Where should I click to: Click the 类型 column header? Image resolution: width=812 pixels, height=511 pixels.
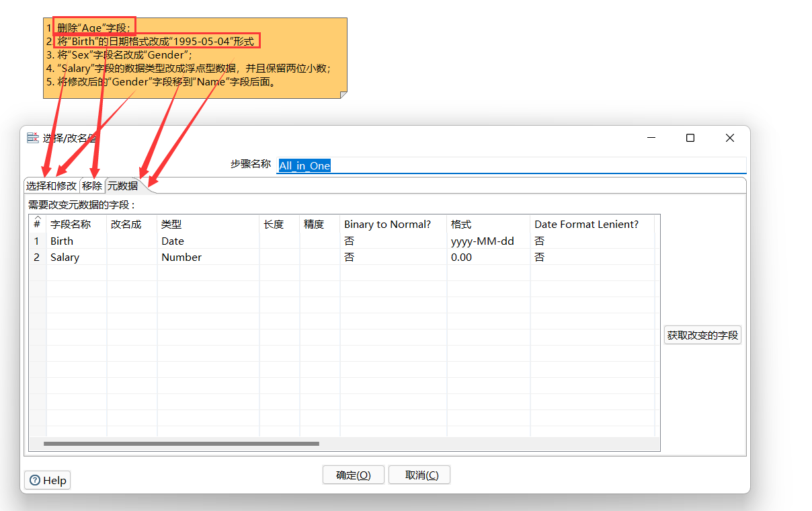[x=208, y=225]
